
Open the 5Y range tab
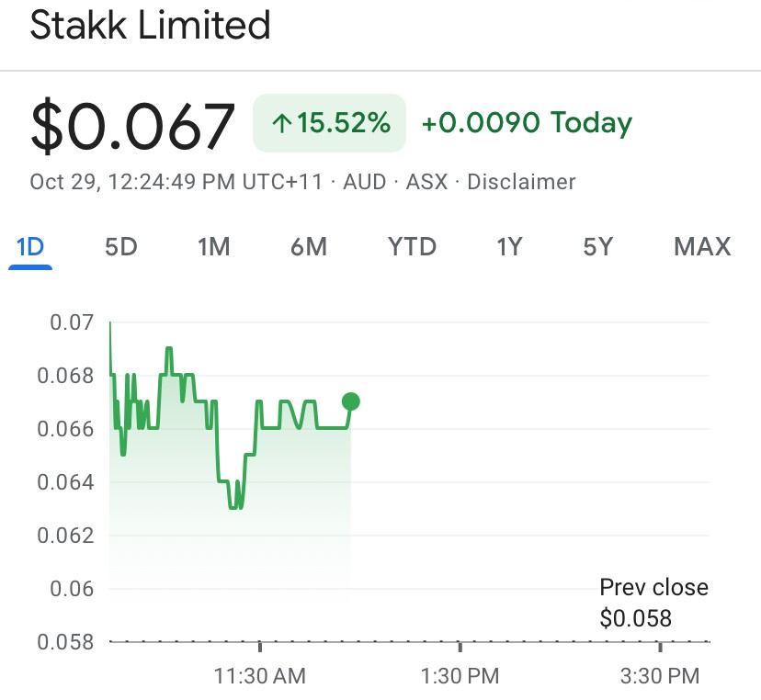click(597, 247)
